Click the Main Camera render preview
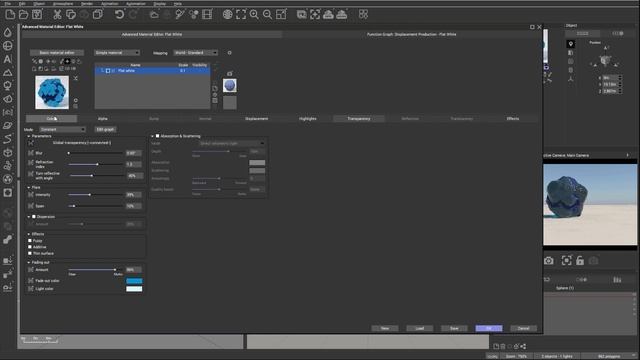Image resolution: width=640 pixels, height=360 pixels. [590, 204]
